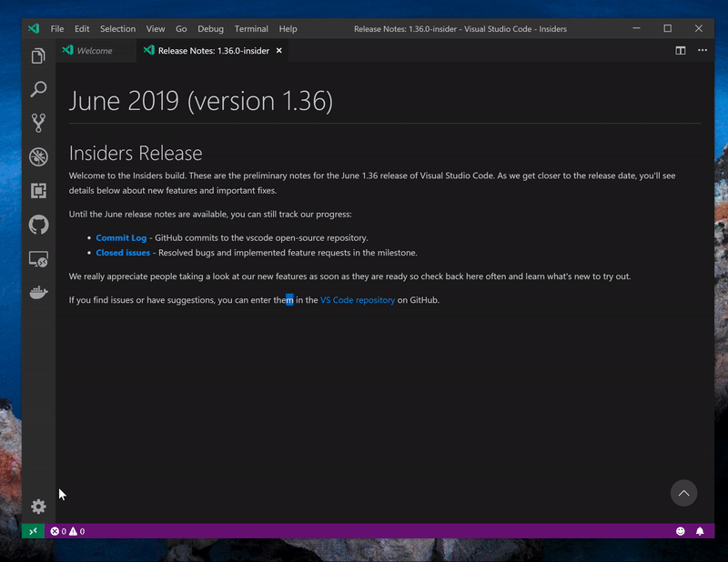Follow the Commit Log link

tap(121, 237)
